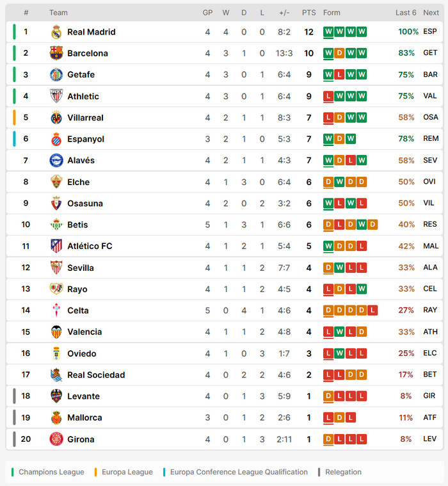448x486 pixels.
Task: Click the Real Madrid club crest
Action: 56,32
